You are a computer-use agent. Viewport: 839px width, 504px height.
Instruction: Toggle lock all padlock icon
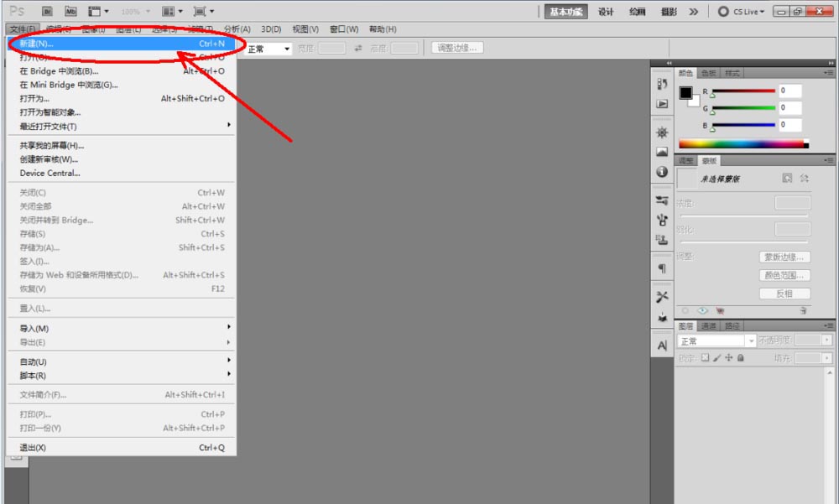tap(741, 357)
